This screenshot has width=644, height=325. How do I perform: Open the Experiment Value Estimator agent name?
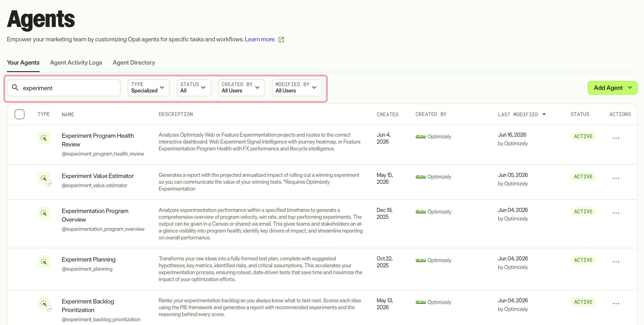pos(98,176)
